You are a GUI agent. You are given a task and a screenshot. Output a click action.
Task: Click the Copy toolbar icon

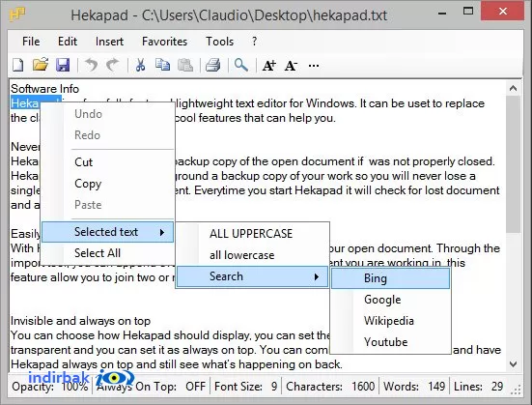point(163,65)
